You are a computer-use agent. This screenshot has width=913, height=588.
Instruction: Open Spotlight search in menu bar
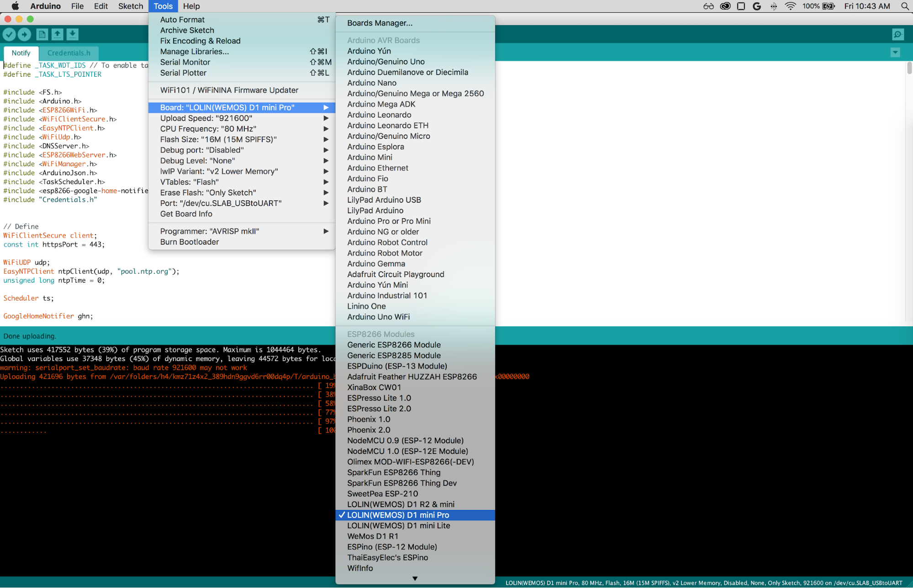tap(904, 6)
